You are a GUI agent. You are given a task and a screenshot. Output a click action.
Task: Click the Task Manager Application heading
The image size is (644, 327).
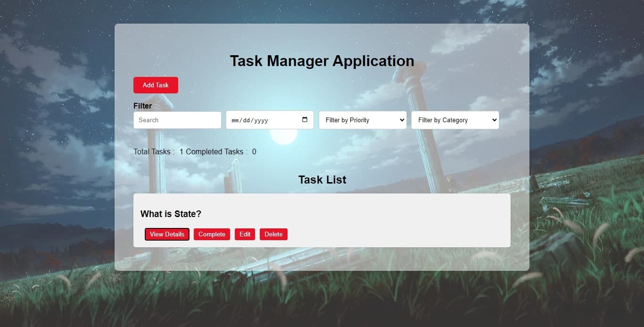pyautogui.click(x=322, y=61)
